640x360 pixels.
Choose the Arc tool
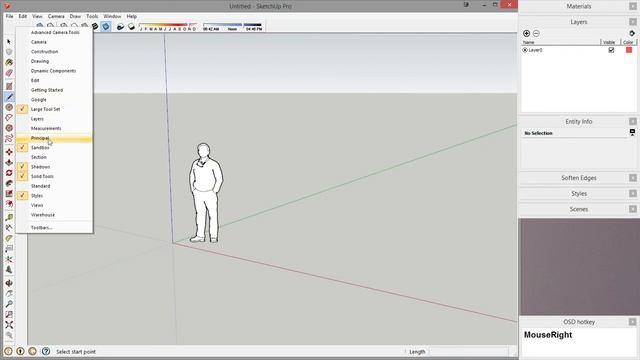click(9, 118)
